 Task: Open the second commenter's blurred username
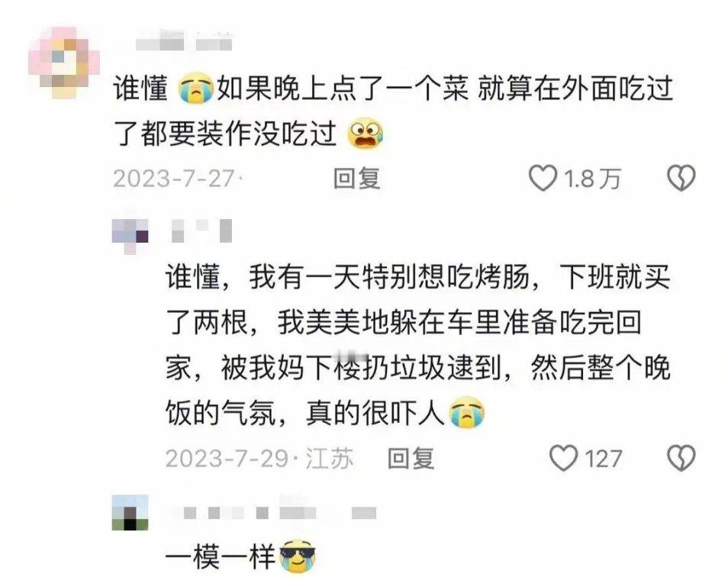click(201, 230)
